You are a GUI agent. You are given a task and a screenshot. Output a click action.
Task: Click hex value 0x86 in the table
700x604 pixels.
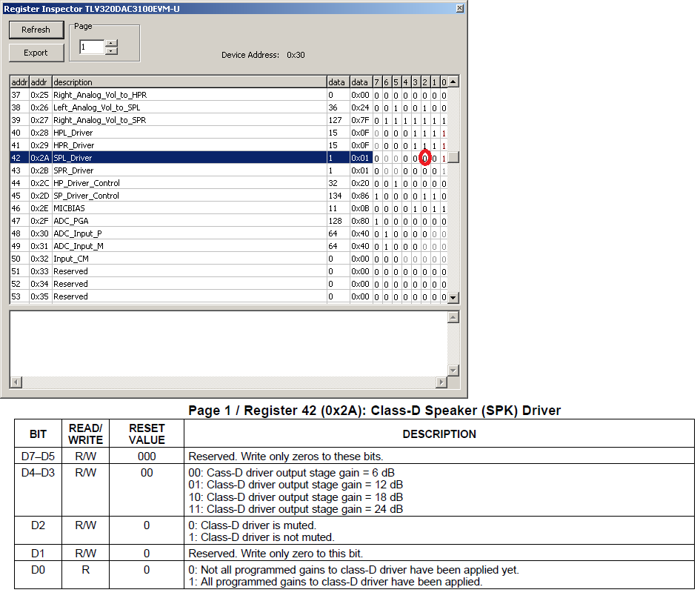pos(360,196)
